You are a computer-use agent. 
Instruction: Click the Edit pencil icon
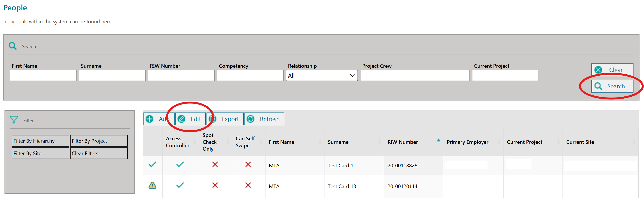[x=181, y=119]
